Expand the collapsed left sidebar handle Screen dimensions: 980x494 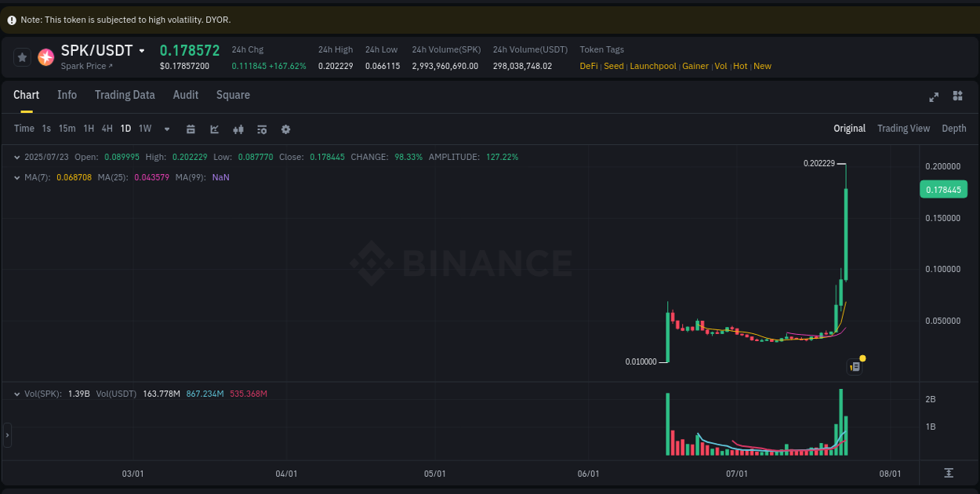(7, 434)
